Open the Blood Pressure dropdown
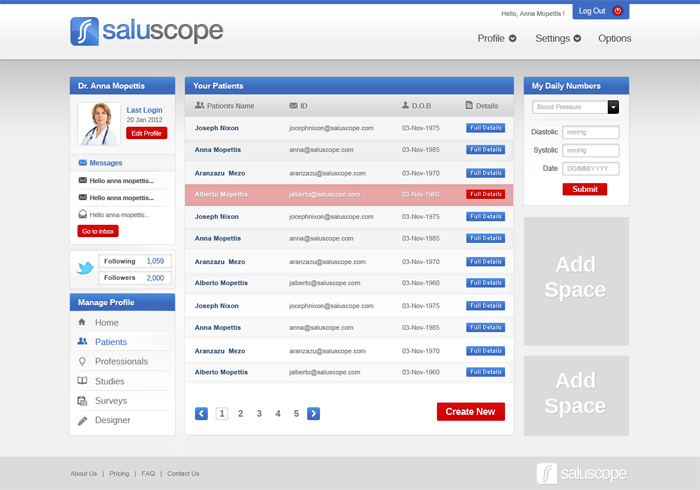The image size is (700, 490). click(x=613, y=107)
